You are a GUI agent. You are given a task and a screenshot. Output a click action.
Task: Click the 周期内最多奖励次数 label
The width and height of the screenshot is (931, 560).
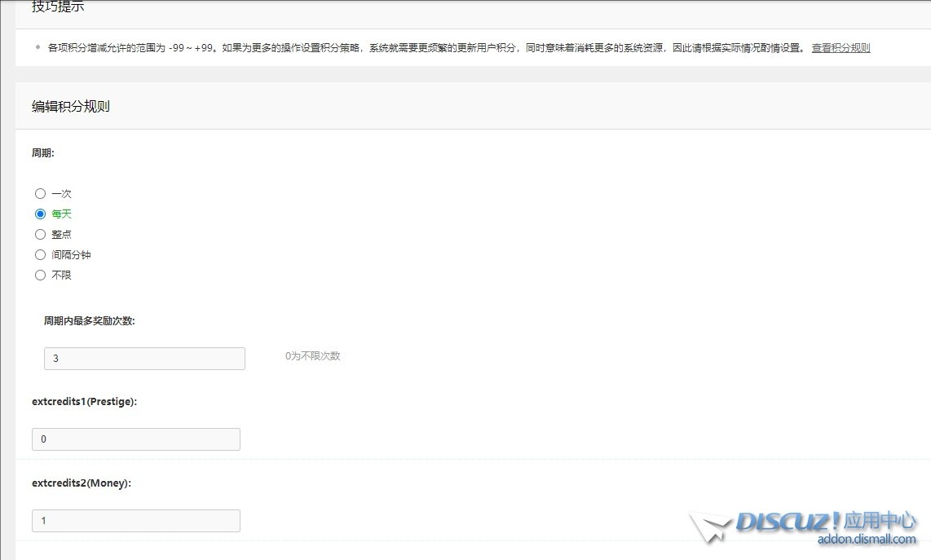[x=90, y=321]
